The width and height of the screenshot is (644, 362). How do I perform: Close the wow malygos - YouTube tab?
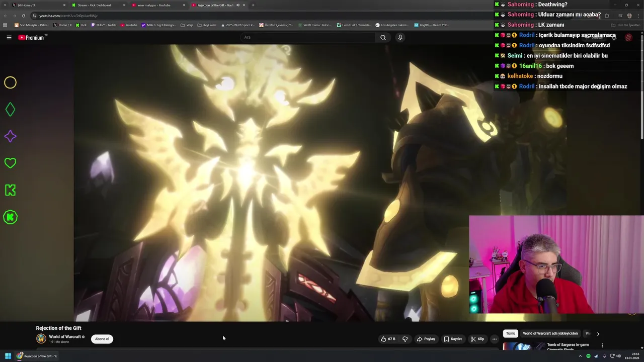184,5
